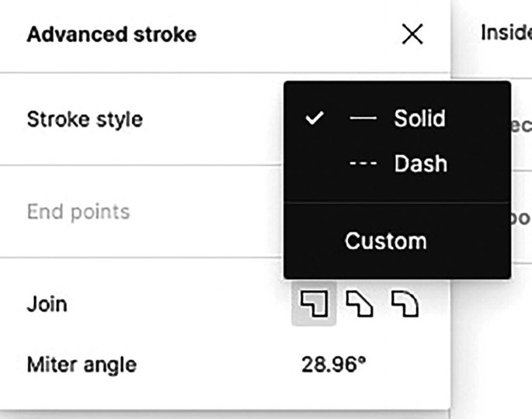Select the Round join icon
532x419 pixels.
pyautogui.click(x=404, y=304)
